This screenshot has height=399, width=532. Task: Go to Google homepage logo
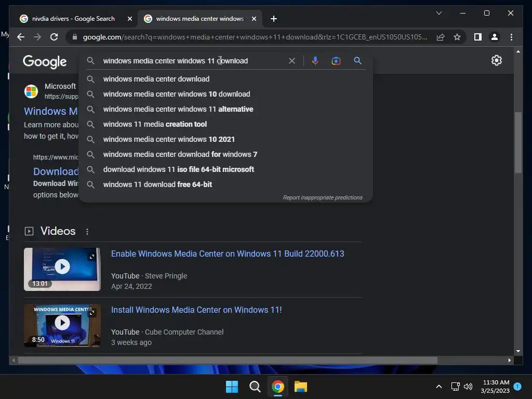coord(45,61)
